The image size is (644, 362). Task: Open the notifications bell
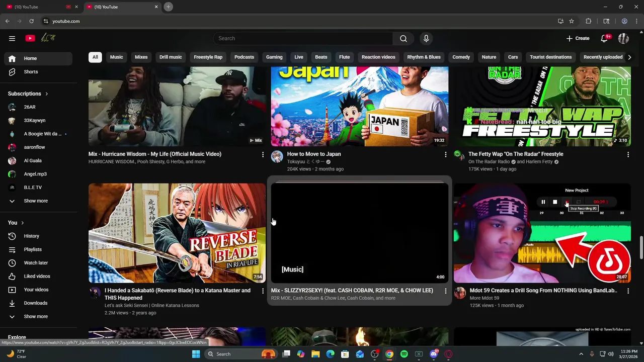pos(605,38)
